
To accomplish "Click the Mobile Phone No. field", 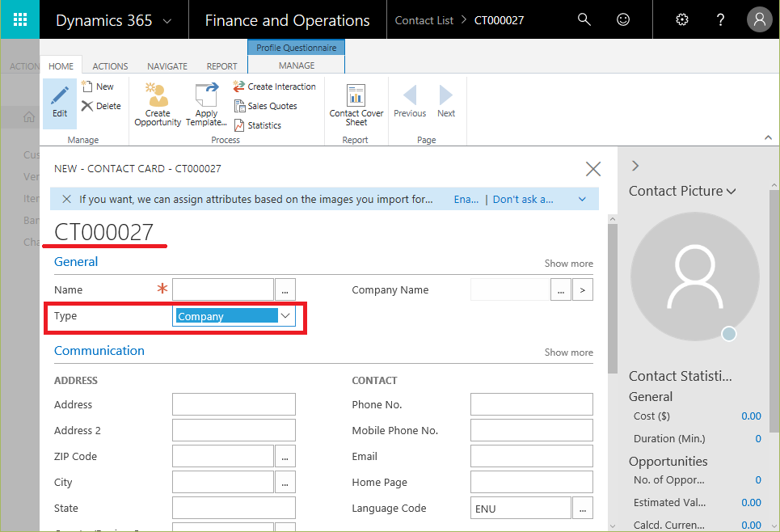I will click(532, 430).
